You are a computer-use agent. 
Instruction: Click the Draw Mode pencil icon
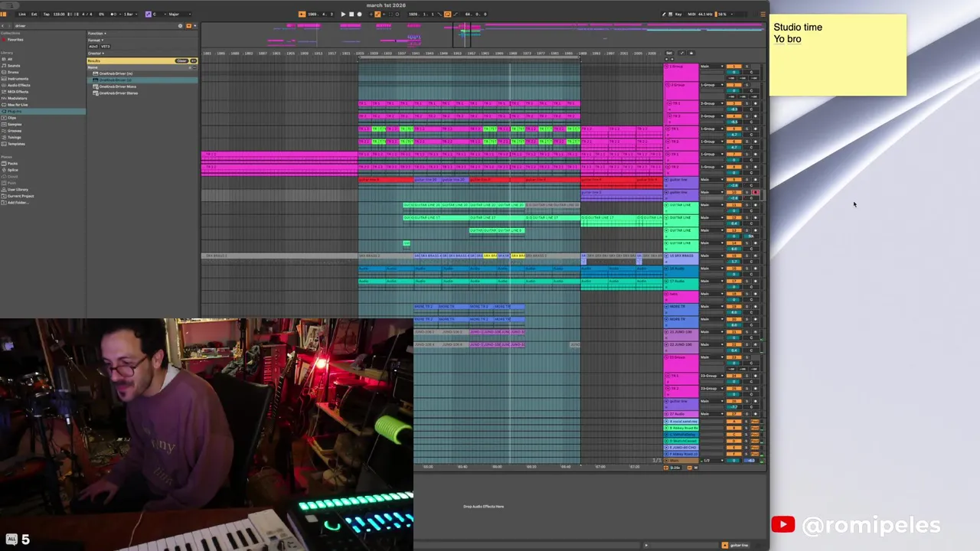(664, 15)
